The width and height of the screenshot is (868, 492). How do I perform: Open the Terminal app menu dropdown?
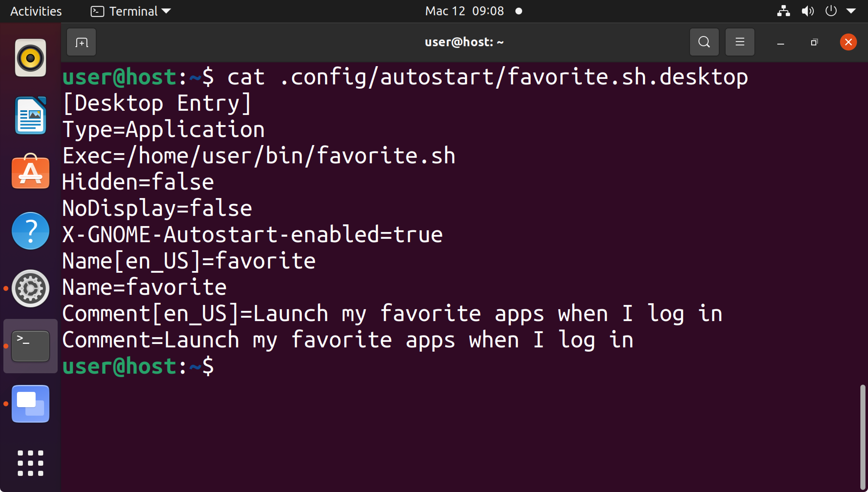point(131,11)
